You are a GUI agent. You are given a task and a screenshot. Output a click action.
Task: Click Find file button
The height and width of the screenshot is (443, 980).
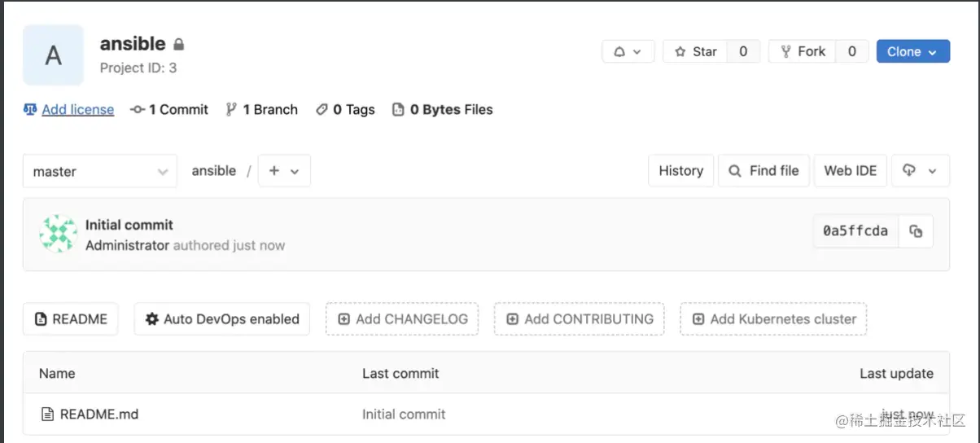point(763,171)
